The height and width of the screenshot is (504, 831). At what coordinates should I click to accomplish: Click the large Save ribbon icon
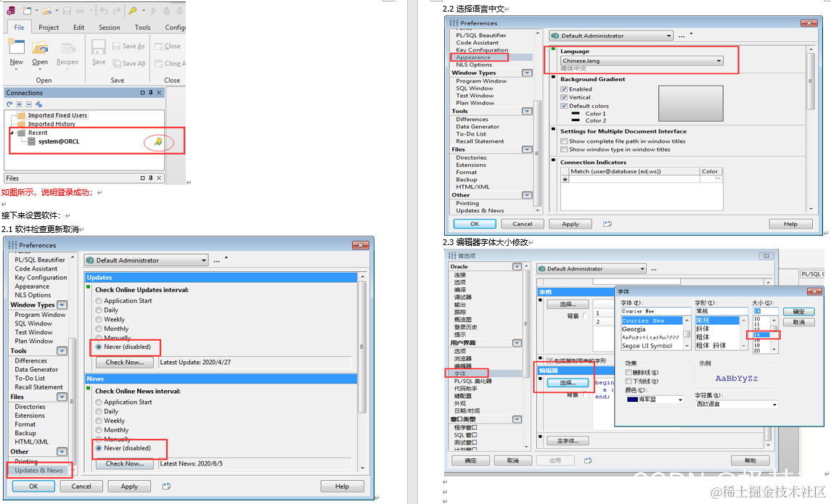tap(99, 46)
